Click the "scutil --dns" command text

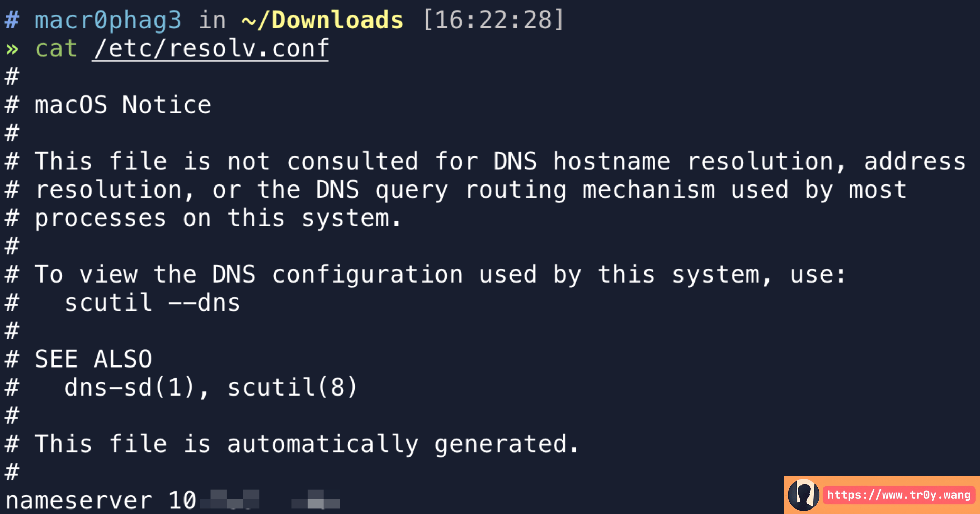(x=152, y=303)
